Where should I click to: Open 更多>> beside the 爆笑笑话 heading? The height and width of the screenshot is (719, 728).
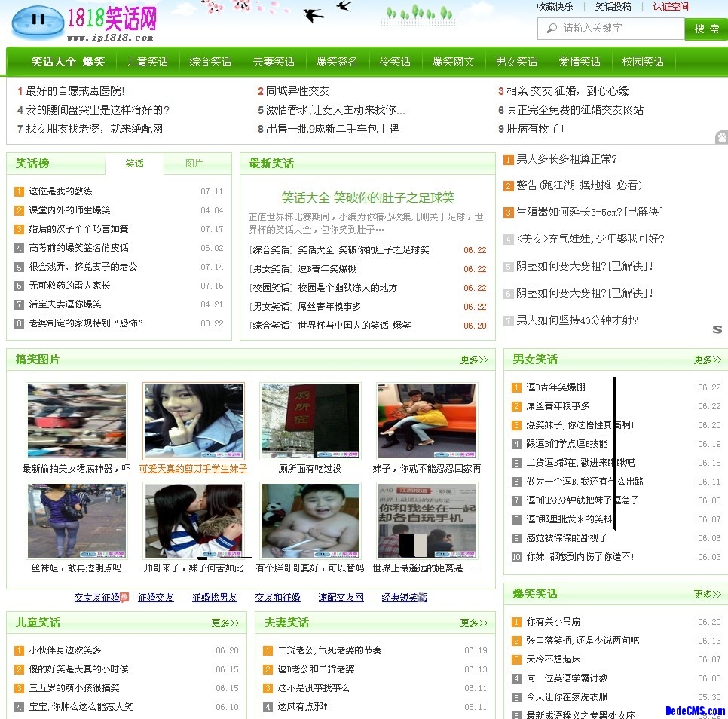click(x=707, y=593)
